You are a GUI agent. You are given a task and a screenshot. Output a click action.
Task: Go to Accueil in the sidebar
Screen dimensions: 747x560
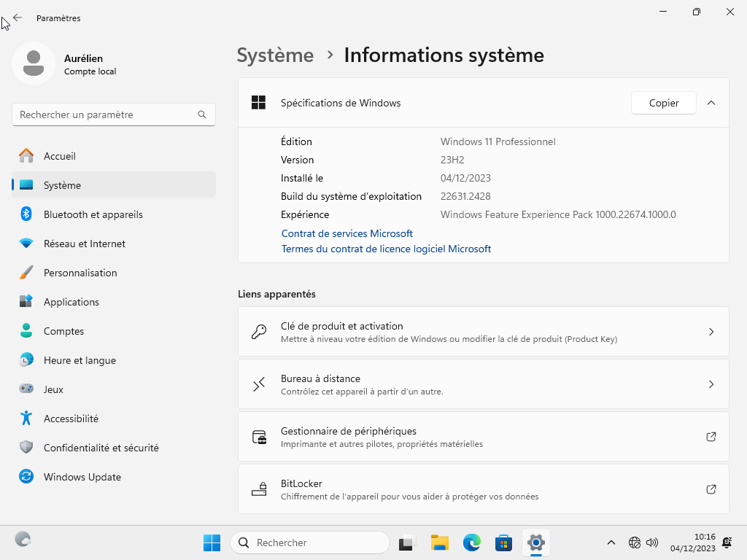(x=114, y=156)
